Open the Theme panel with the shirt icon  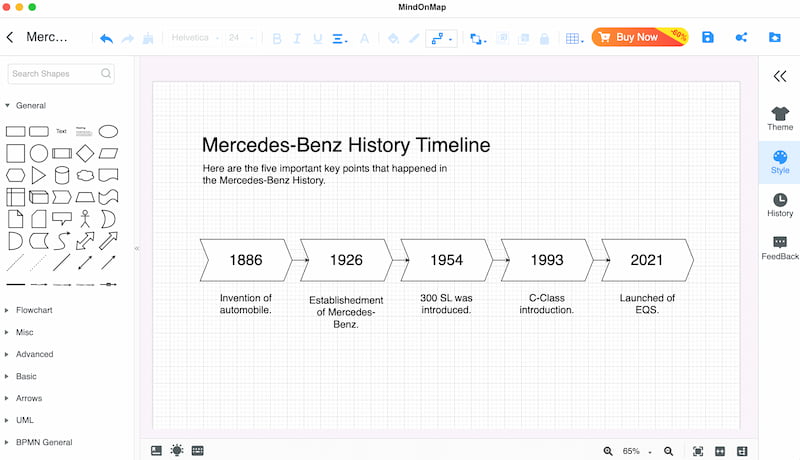click(780, 119)
